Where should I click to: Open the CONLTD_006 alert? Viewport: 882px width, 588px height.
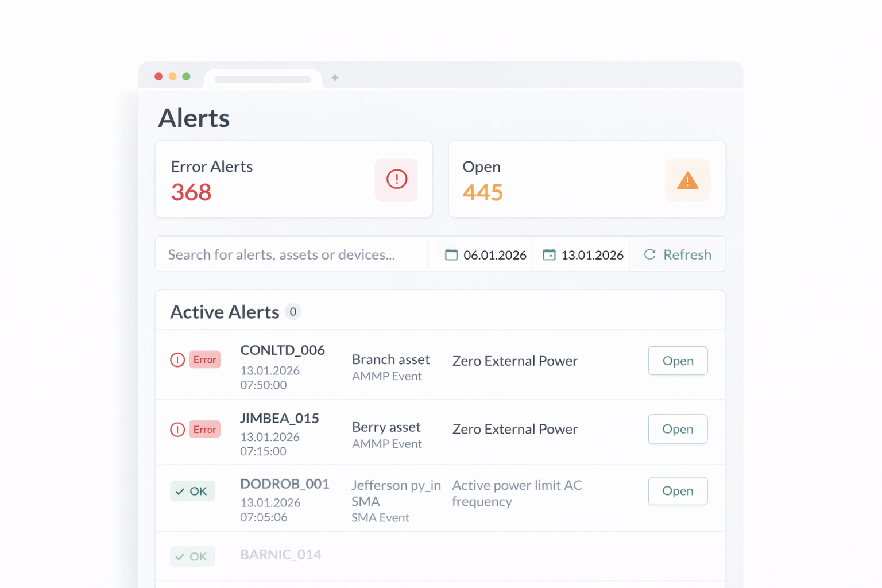tap(678, 361)
